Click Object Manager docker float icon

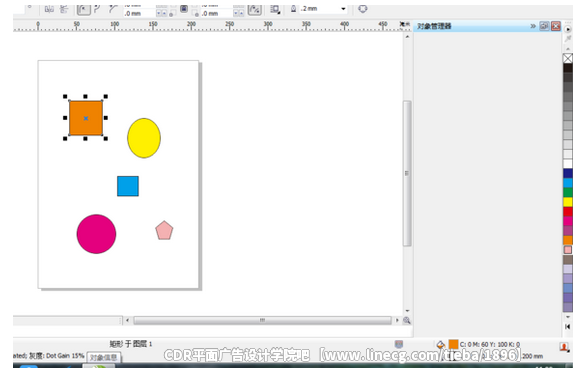tap(544, 26)
